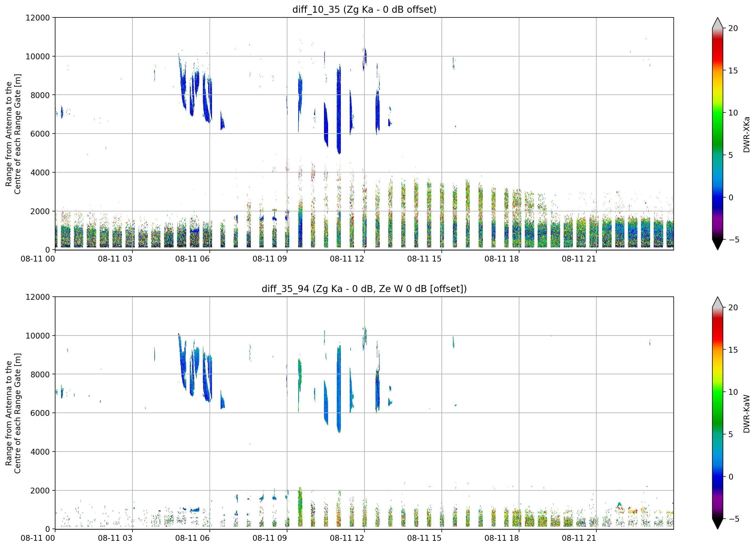Click '08-11 06' x-tick under diff_35_94 plot
The width and height of the screenshot is (756, 548).
192,538
